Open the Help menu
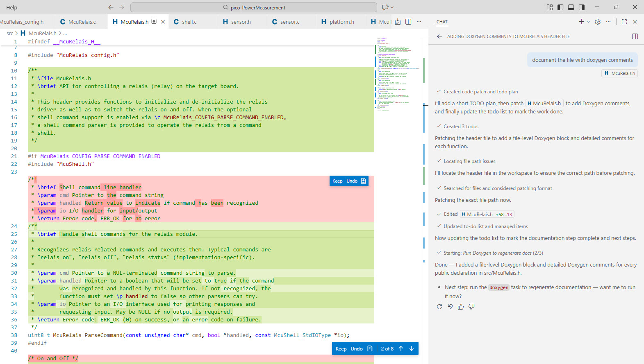Image resolution: width=644 pixels, height=364 pixels. click(12, 7)
